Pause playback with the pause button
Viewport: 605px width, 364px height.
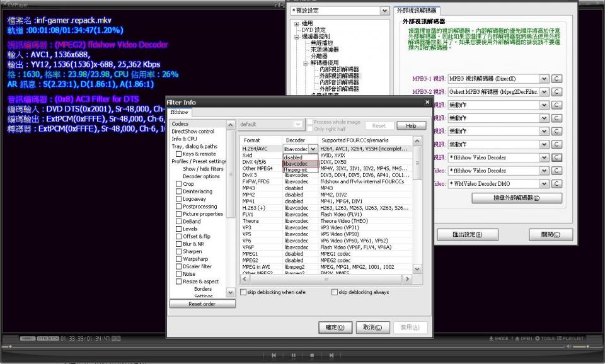coord(293,356)
